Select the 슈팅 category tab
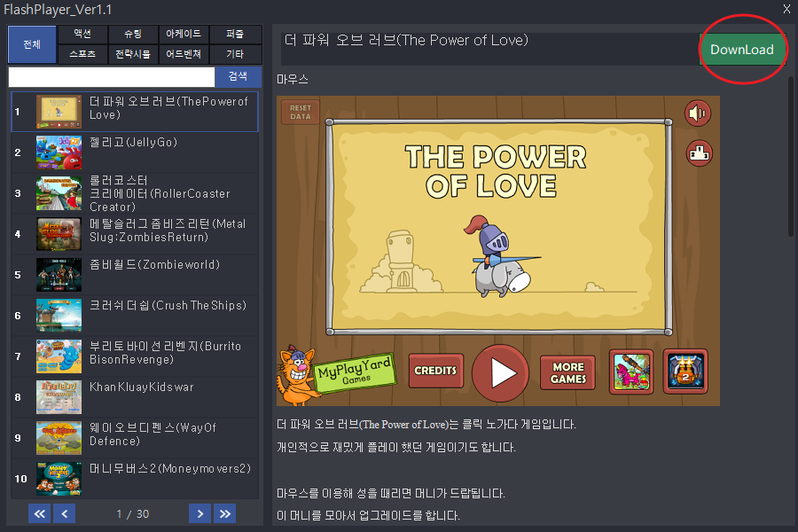The image size is (798, 532). point(133,34)
